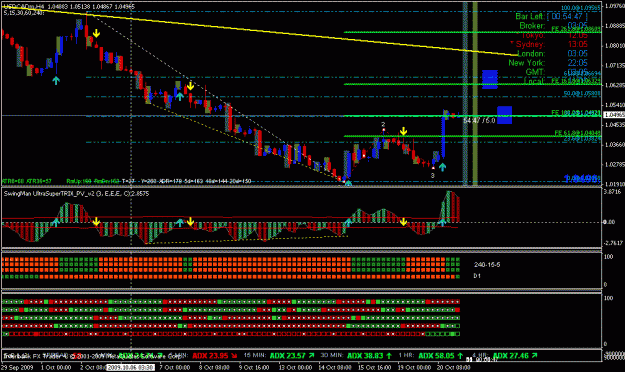The image size is (625, 372).
Task: Click wave count label 2 above the swing high
Action: tap(383, 124)
